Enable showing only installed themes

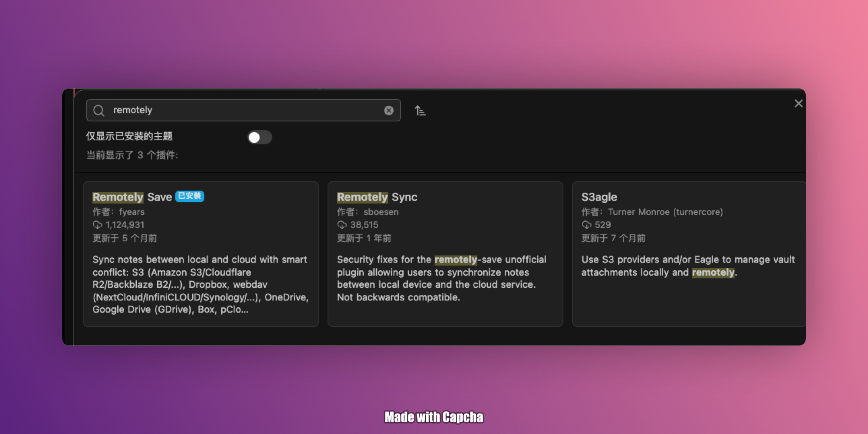coord(260,137)
